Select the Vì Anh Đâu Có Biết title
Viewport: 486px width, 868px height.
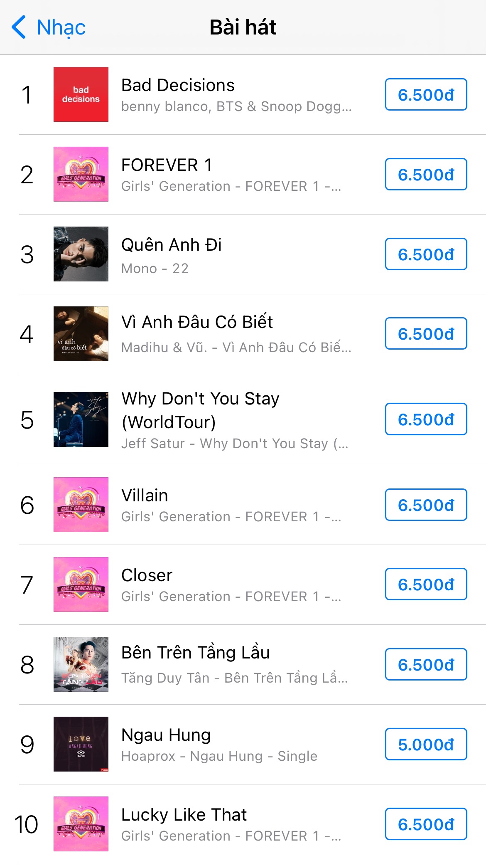coord(197,322)
